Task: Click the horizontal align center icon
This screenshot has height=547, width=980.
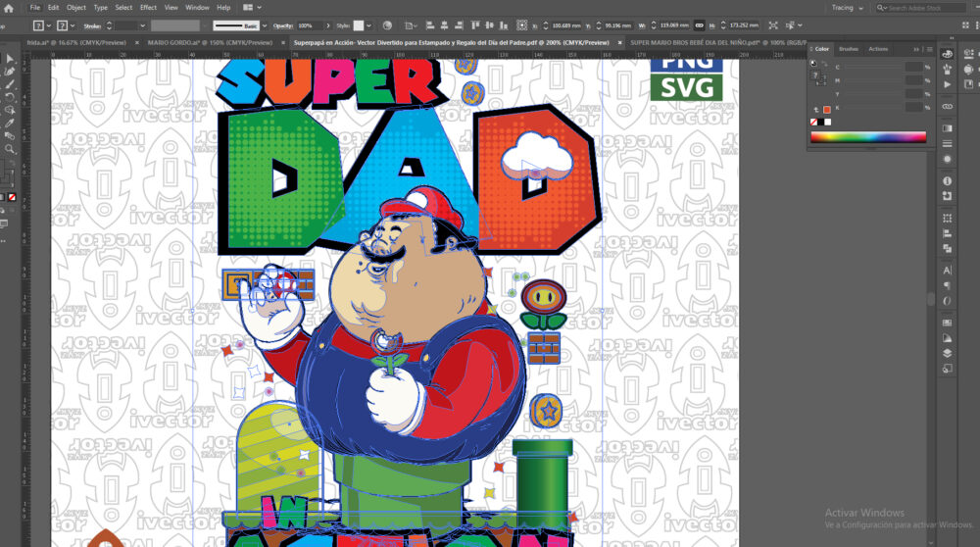Action: pos(444,25)
